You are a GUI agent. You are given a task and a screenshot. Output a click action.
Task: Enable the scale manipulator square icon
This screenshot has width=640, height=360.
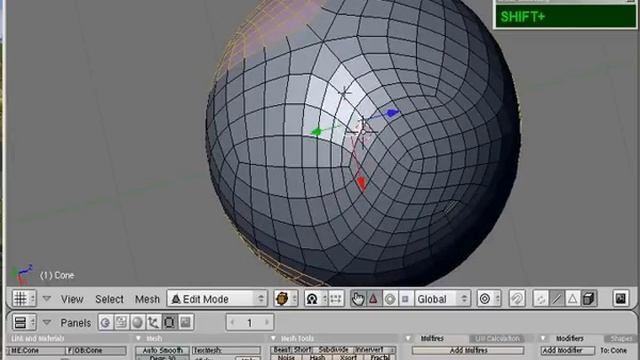point(405,299)
